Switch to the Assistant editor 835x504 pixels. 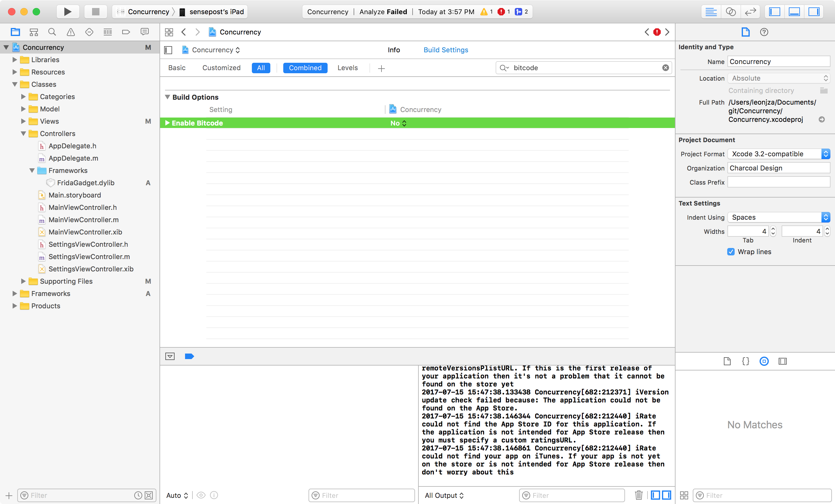[731, 11]
